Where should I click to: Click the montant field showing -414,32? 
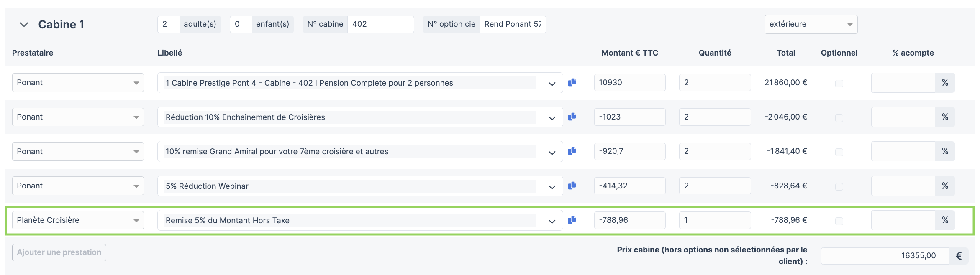(630, 186)
